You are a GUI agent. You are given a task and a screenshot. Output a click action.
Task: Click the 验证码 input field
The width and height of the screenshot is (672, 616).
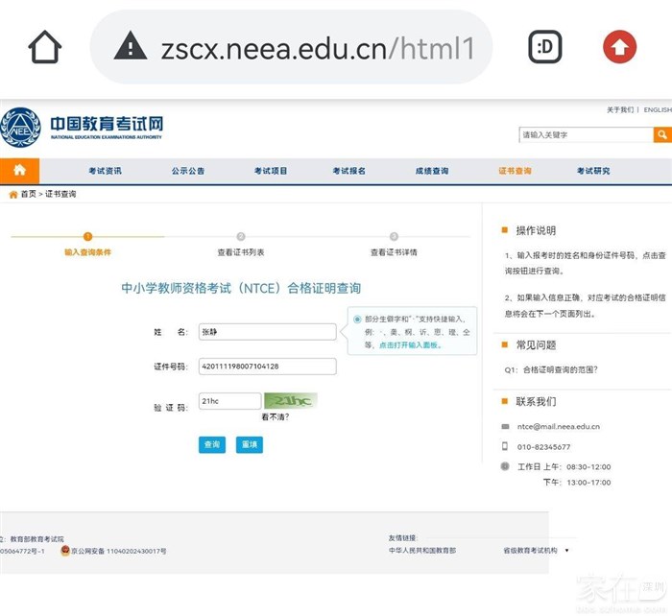pyautogui.click(x=228, y=401)
